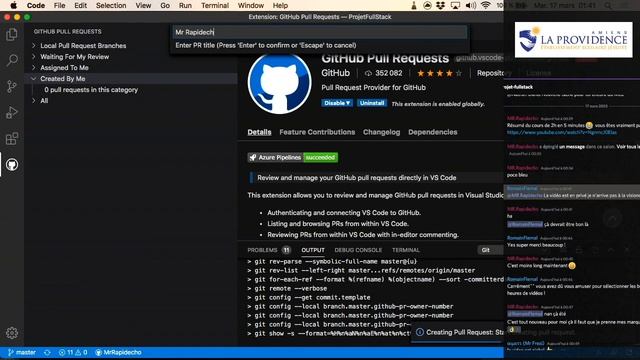Click the PR title input field
The height and width of the screenshot is (360, 640).
[320, 32]
